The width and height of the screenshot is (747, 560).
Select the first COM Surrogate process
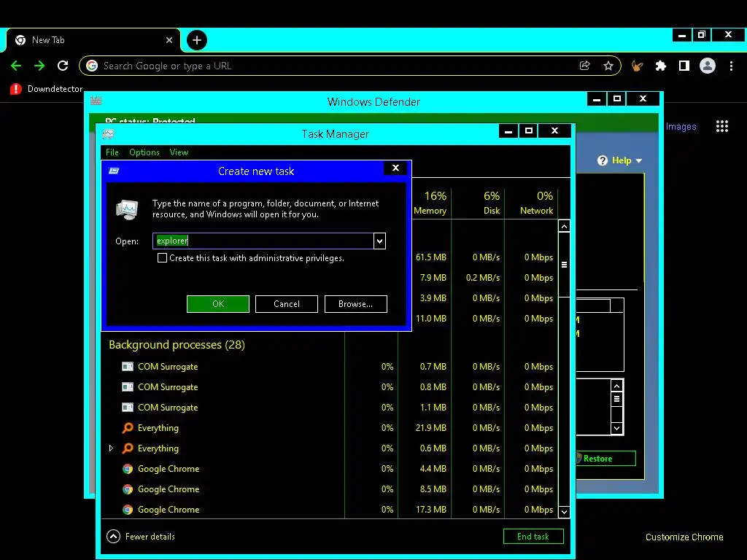[329, 367]
